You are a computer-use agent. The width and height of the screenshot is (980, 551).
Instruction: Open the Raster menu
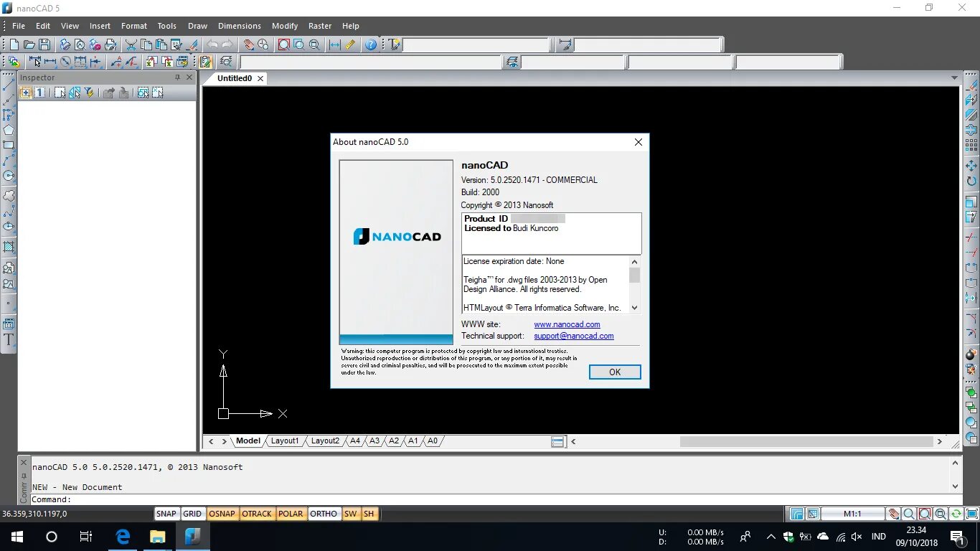pyautogui.click(x=320, y=26)
